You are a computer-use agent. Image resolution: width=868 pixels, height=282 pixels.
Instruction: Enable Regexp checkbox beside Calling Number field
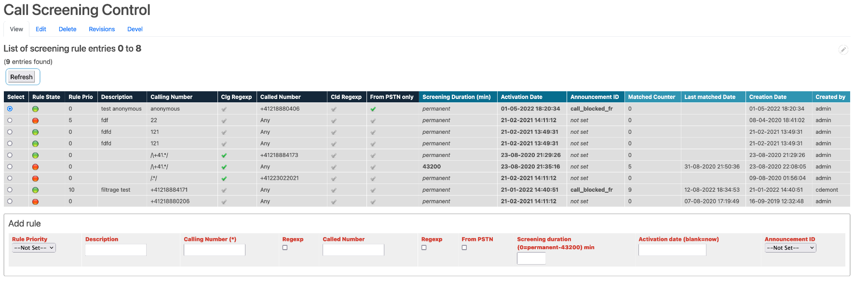285,248
